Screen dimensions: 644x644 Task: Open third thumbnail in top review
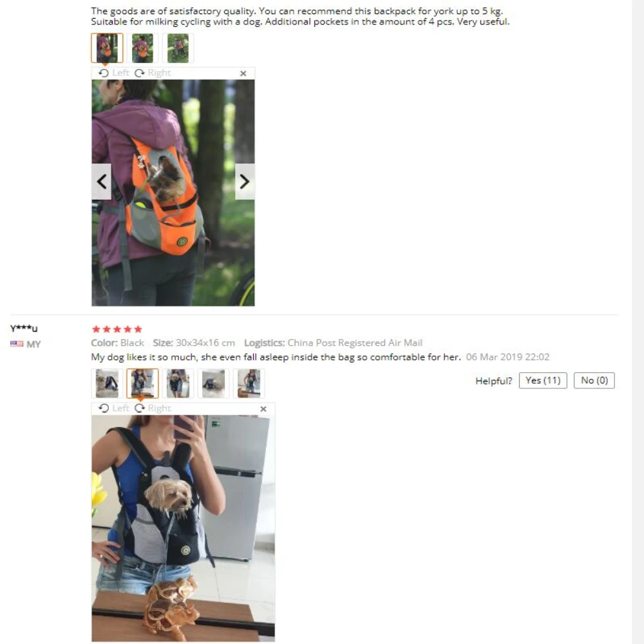(x=178, y=48)
